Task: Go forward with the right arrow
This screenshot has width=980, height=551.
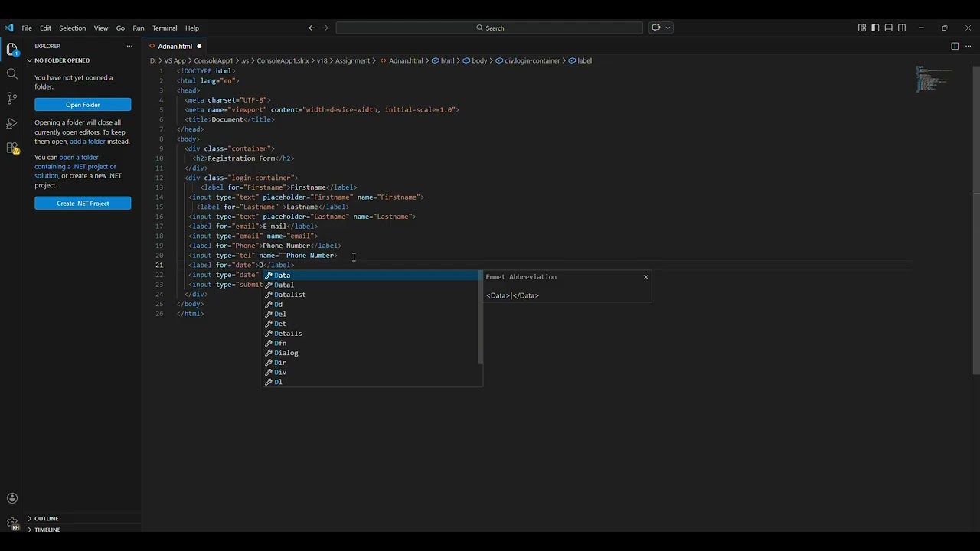Action: pos(325,28)
